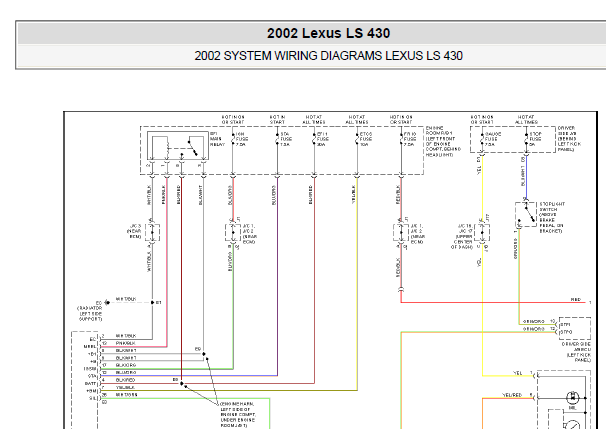
Task: Click the SIL terminal label
Action: (x=93, y=398)
